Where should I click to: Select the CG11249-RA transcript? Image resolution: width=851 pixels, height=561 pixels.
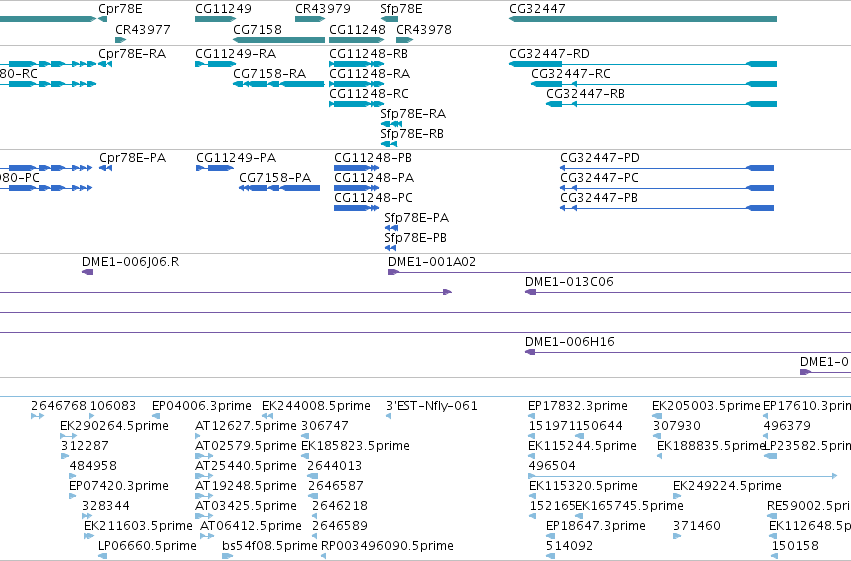(215, 64)
